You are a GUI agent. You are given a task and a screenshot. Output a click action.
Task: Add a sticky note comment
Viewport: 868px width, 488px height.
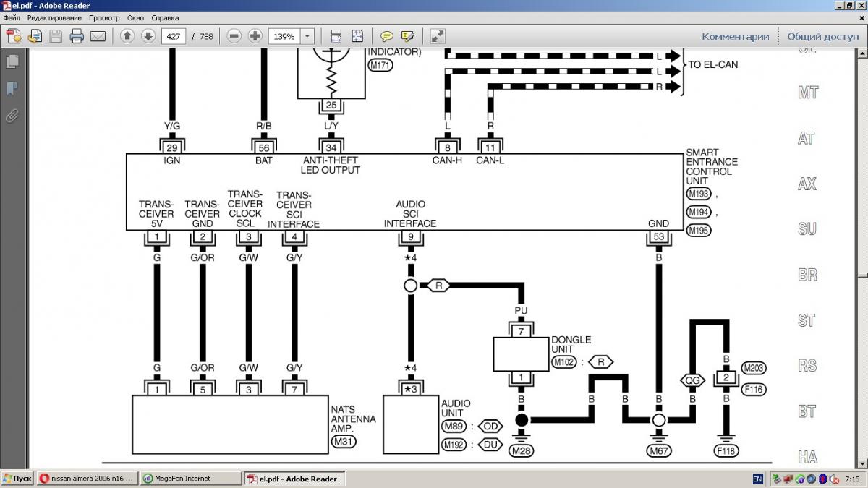(387, 36)
